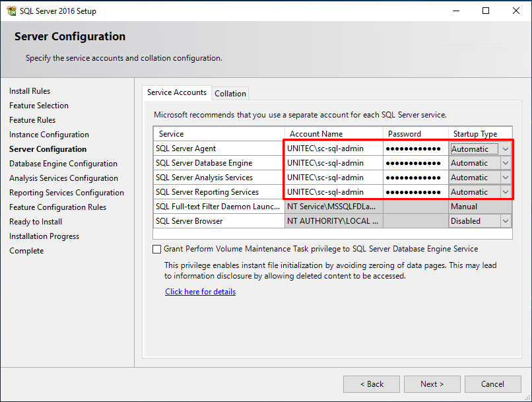This screenshot has height=402, width=532.
Task: Click the Startup Type column header
Action: tap(480, 134)
